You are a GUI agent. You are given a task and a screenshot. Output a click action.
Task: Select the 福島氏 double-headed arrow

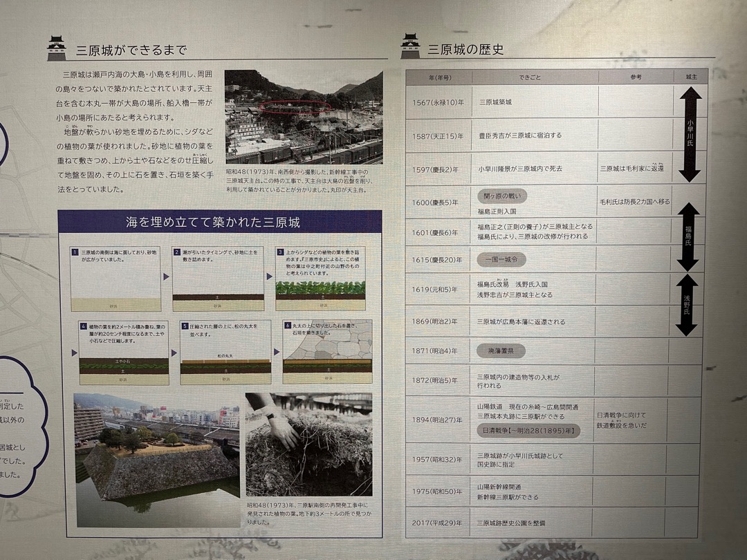688,236
